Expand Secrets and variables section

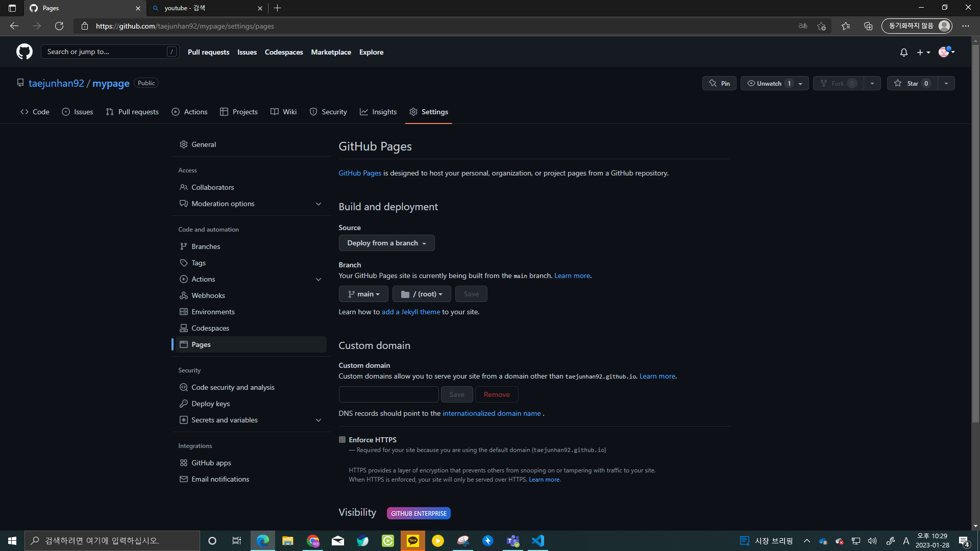(x=251, y=420)
